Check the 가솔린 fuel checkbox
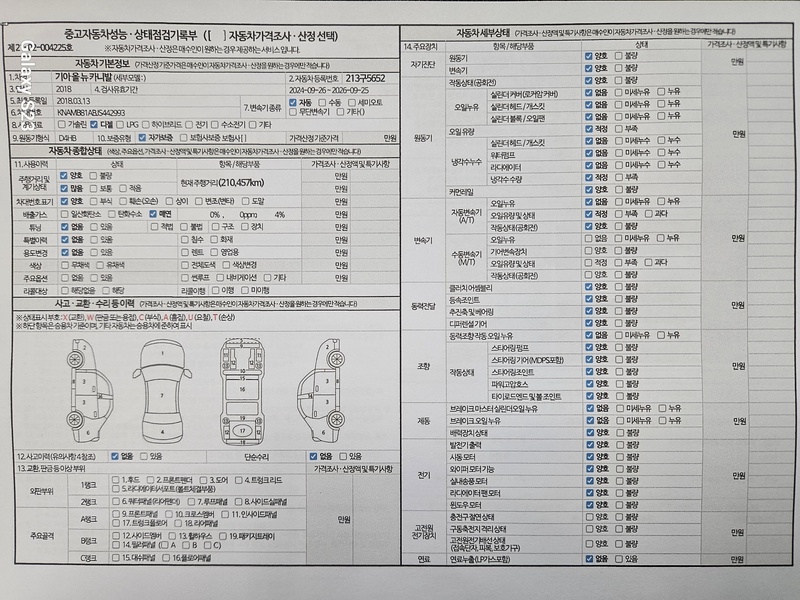Screen dimensions: 800x600 tap(64, 125)
